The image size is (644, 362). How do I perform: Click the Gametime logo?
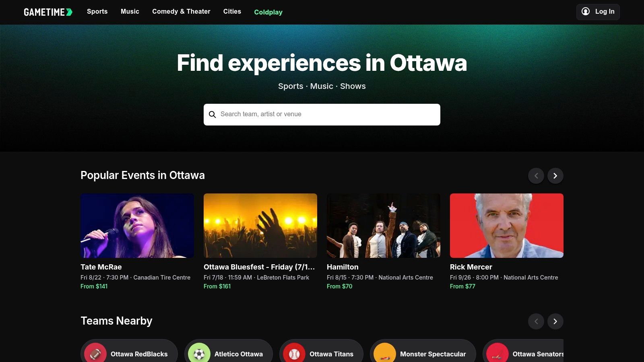point(48,12)
